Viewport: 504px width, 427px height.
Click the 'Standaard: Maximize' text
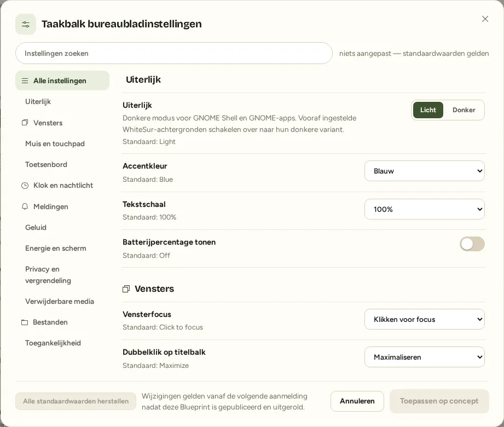tap(155, 365)
